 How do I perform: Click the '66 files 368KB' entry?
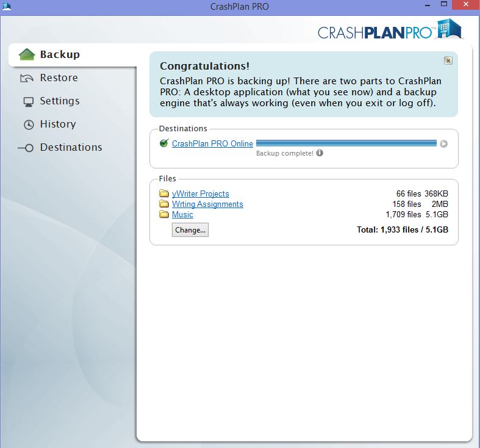[x=422, y=193]
